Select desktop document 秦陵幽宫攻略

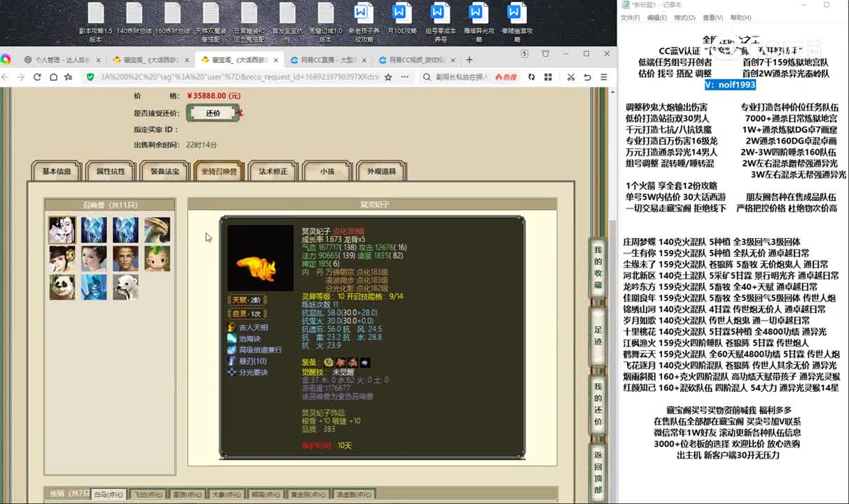click(516, 23)
